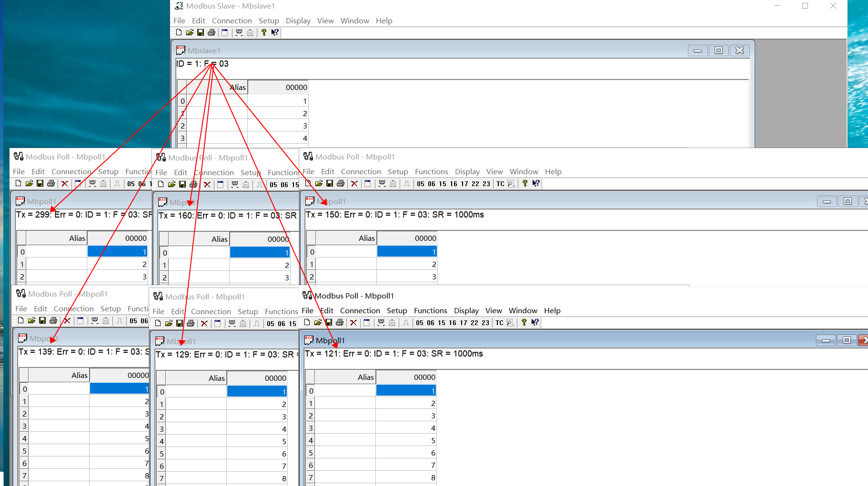
Task: Click the New document icon in the Tx = 150 poll window toolbar
Action: tap(308, 184)
